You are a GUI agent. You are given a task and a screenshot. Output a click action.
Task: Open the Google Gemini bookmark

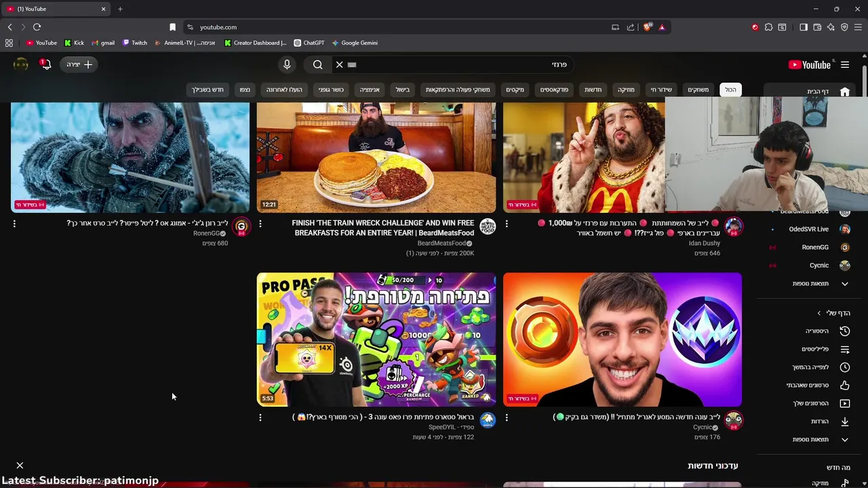pyautogui.click(x=354, y=43)
